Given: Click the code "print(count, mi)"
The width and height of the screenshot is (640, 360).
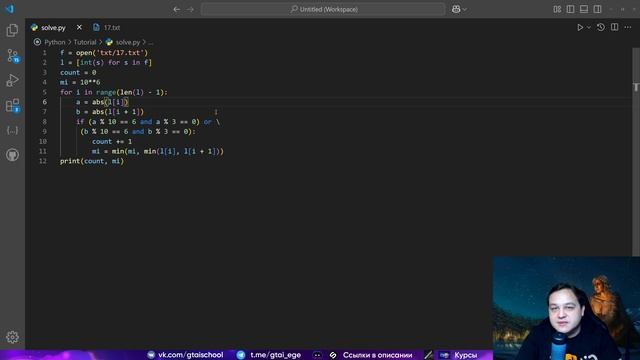Looking at the screenshot, I should click(92, 161).
